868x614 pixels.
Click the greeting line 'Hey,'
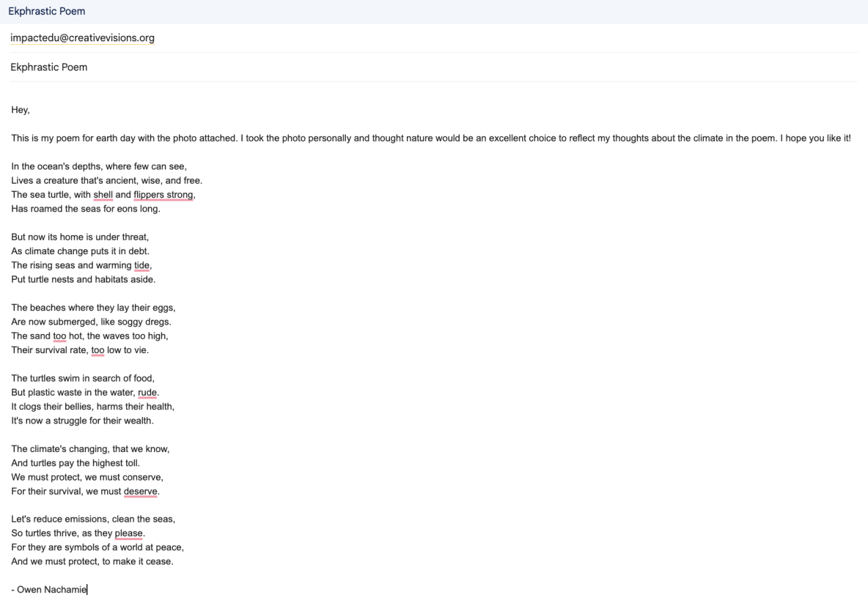click(x=20, y=110)
